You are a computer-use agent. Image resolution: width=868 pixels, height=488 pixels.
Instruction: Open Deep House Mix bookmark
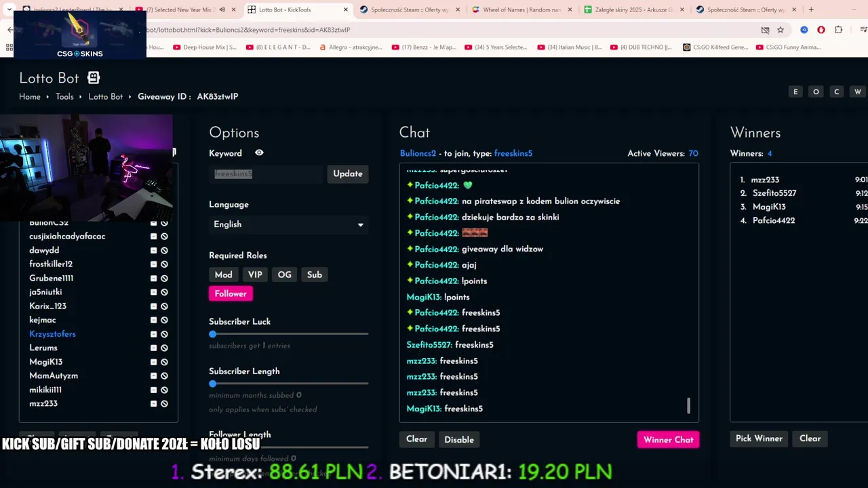(204, 47)
